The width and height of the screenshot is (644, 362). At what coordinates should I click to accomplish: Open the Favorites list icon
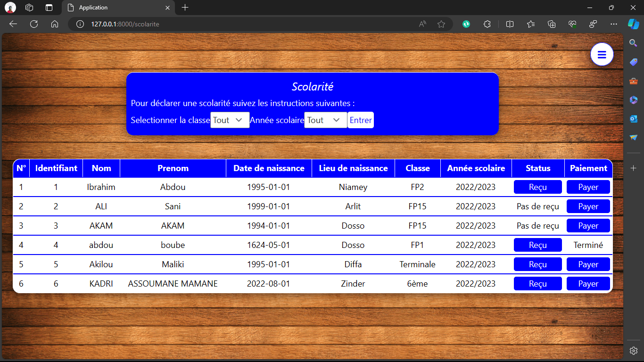pyautogui.click(x=531, y=24)
